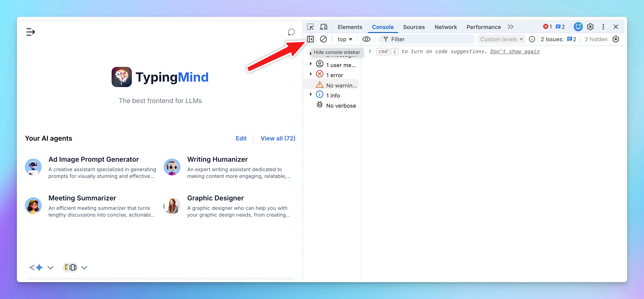Click the filter funnel icon
The width and height of the screenshot is (644, 299).
pyautogui.click(x=386, y=39)
